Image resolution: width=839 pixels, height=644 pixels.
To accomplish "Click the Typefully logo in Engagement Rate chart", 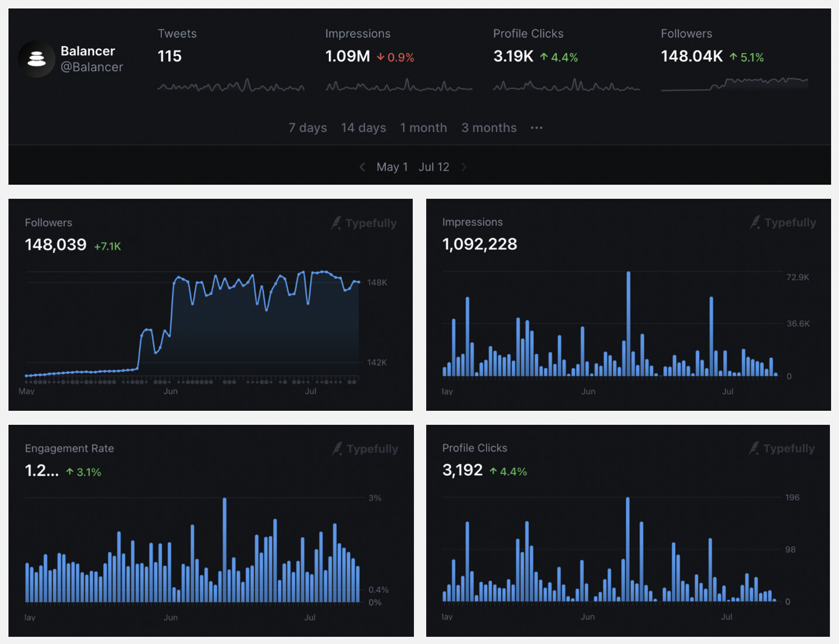I will [365, 449].
